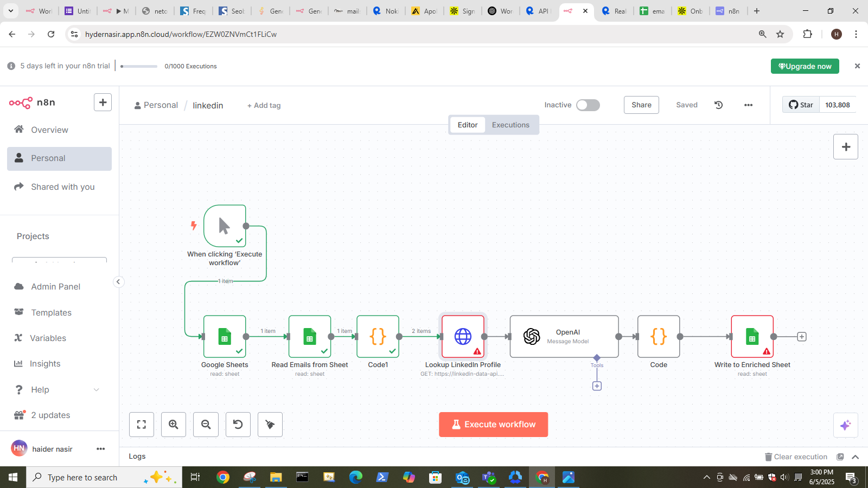Click the reset zoom icon
This screenshot has width=868, height=488.
(x=238, y=425)
